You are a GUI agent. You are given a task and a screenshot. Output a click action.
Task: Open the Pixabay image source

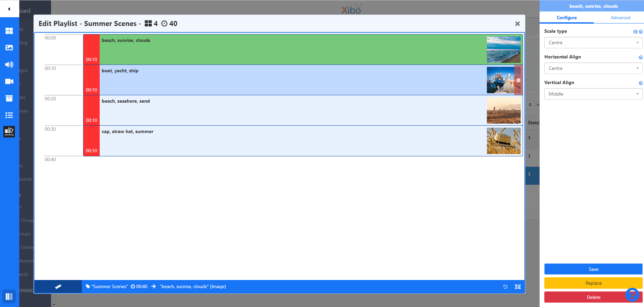9,132
